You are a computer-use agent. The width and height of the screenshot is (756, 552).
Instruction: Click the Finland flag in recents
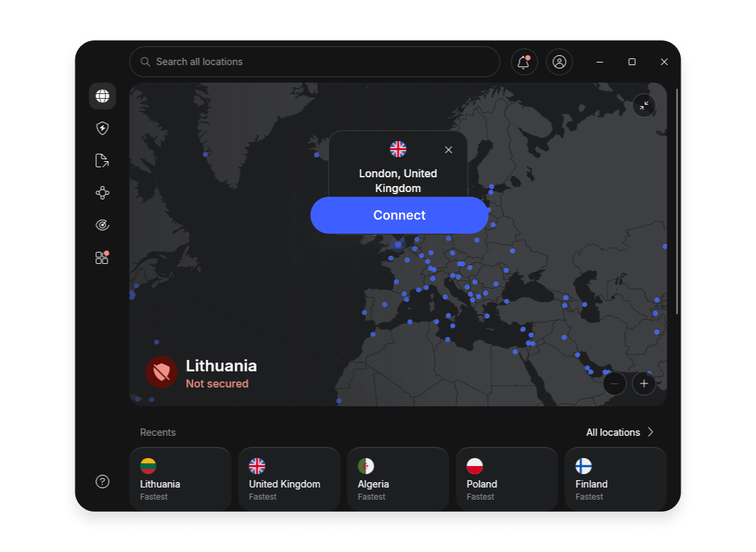point(583,466)
